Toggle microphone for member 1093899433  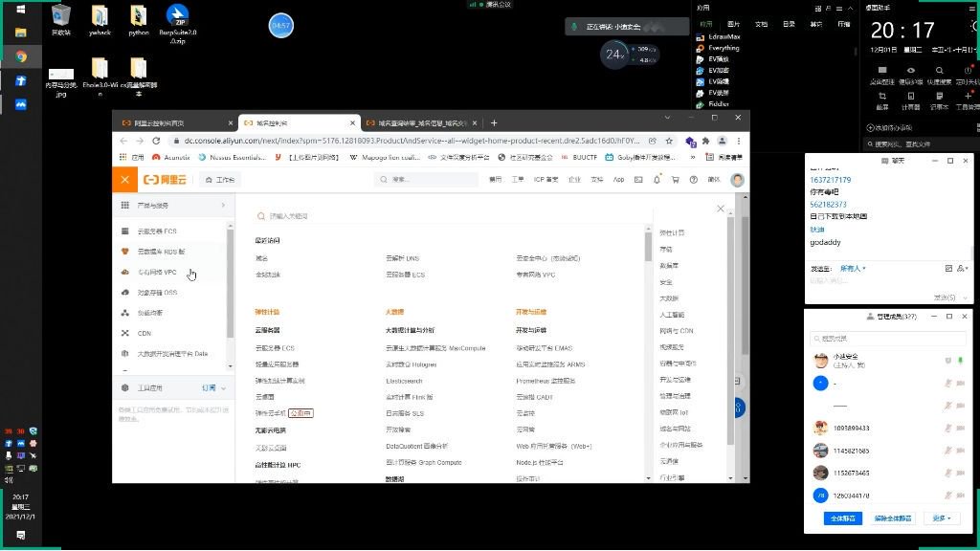[x=948, y=428]
